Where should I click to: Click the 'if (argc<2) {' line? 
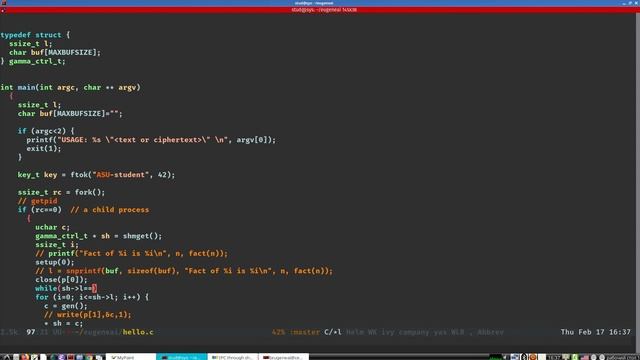pos(46,131)
